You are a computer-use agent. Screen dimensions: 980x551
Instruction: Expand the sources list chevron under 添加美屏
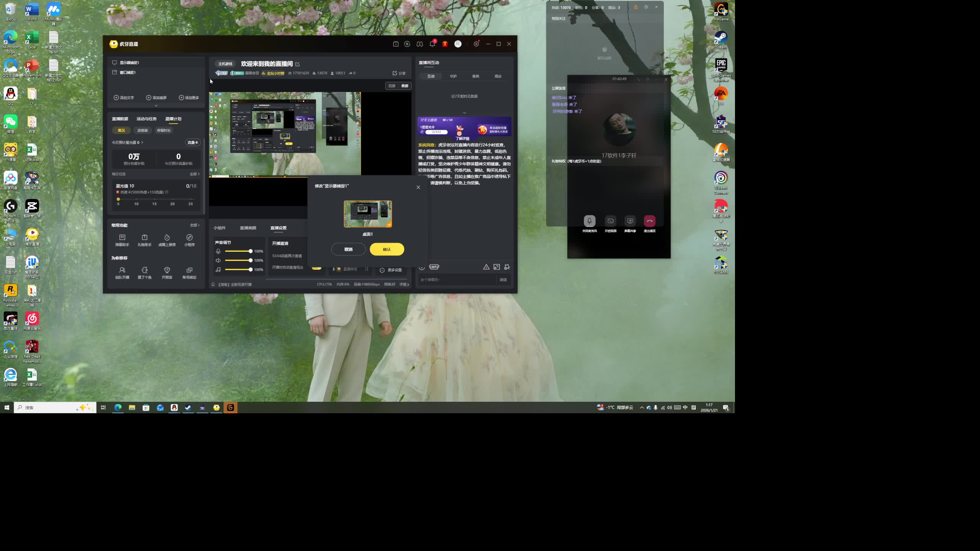156,105
